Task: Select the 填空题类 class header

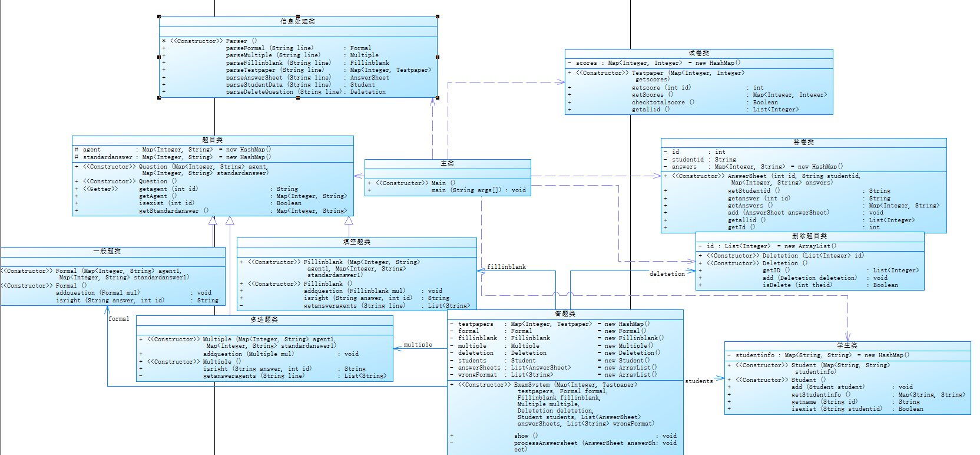Action: [357, 242]
